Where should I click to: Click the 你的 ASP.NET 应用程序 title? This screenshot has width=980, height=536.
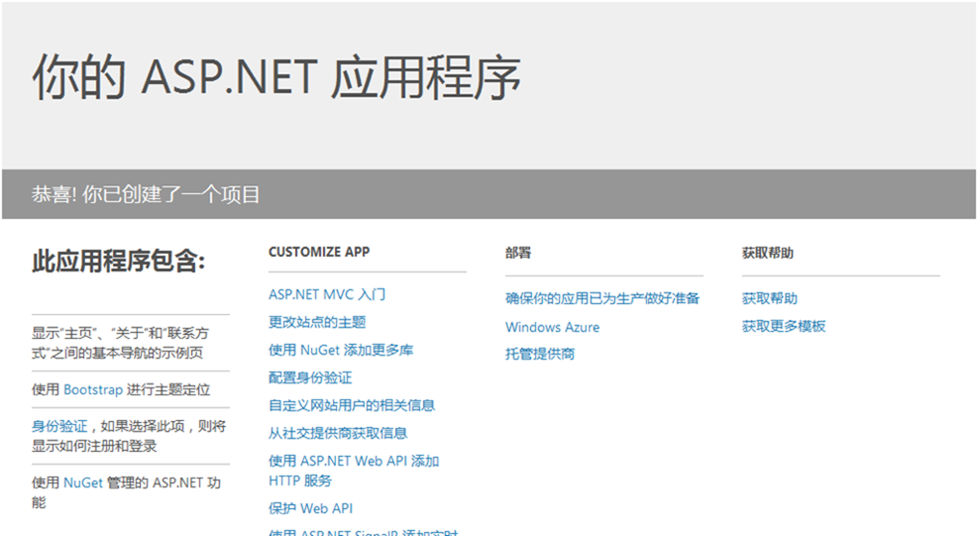(x=276, y=77)
